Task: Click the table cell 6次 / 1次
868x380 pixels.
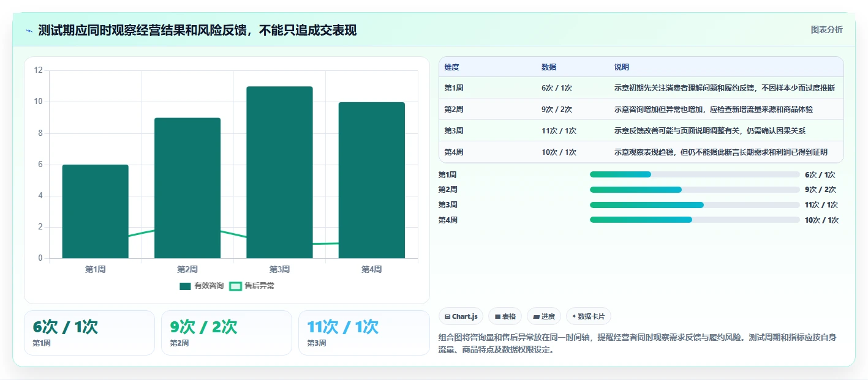Action: (557, 88)
